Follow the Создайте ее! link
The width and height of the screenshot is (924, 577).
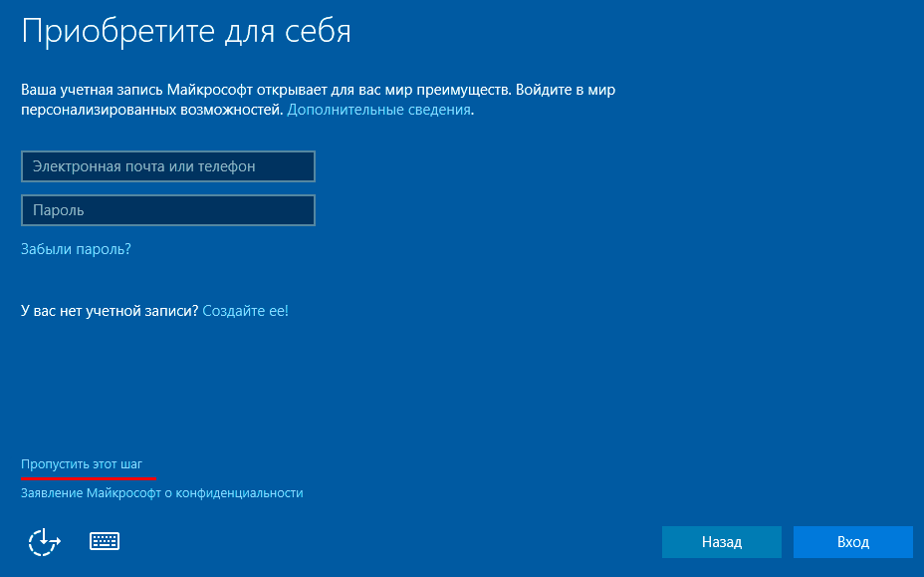(245, 311)
